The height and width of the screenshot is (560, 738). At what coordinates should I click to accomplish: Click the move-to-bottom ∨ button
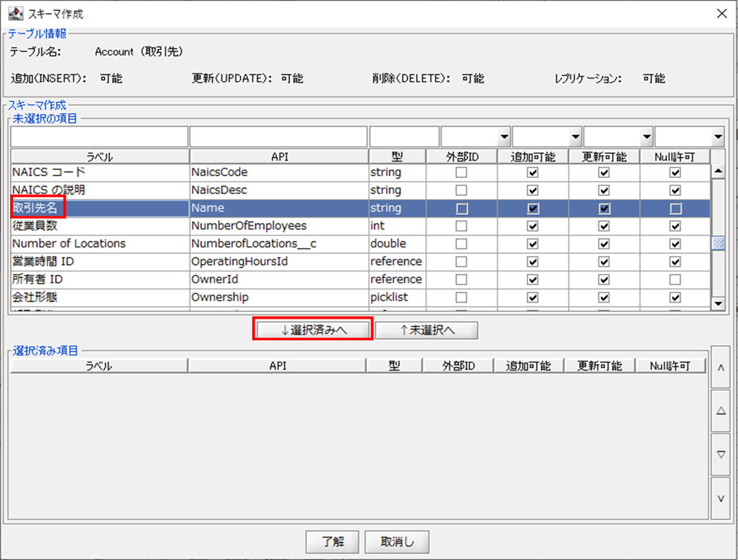(720, 498)
